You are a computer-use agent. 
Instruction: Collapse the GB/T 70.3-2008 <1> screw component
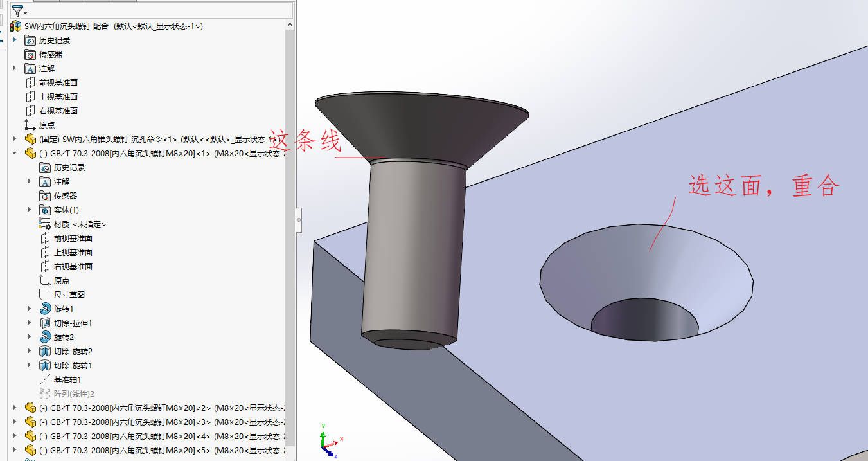(x=15, y=154)
